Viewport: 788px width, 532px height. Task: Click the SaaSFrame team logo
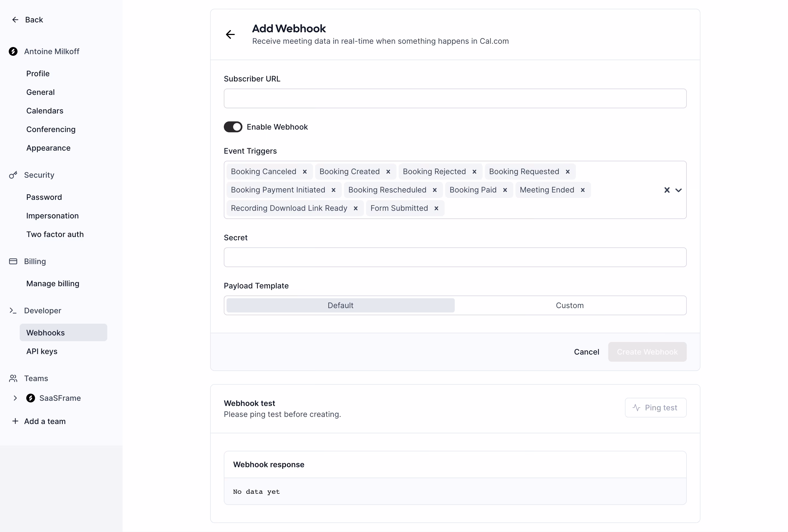click(31, 398)
